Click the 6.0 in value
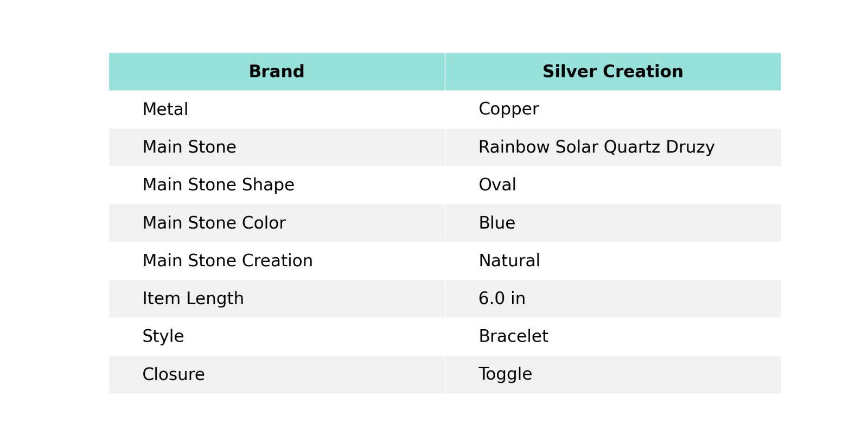This screenshot has height=442, width=868. 502,298
